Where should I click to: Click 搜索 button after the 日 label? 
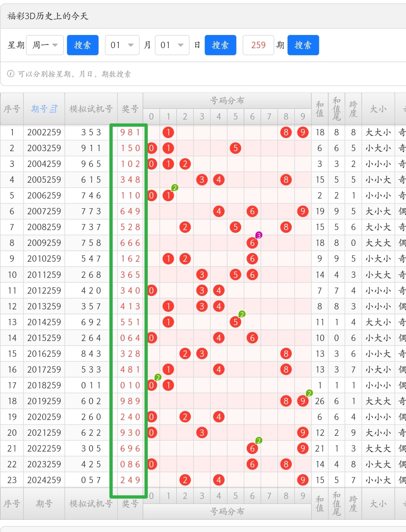coord(220,45)
